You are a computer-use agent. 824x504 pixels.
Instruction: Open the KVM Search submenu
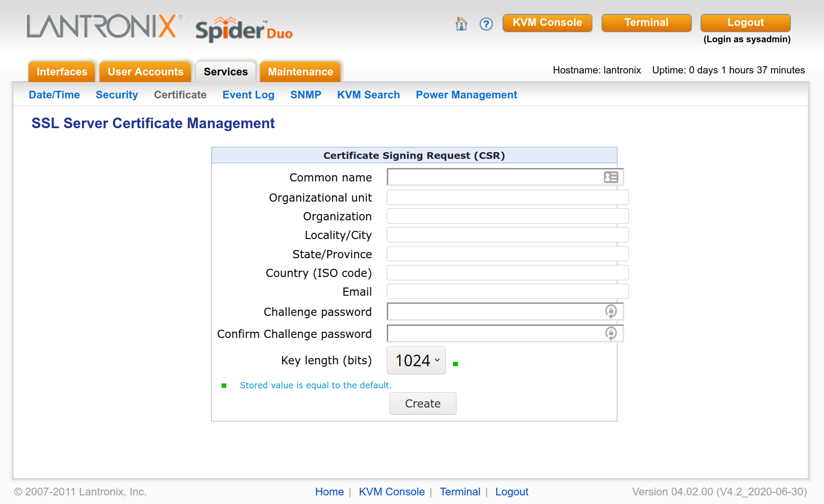pos(369,95)
